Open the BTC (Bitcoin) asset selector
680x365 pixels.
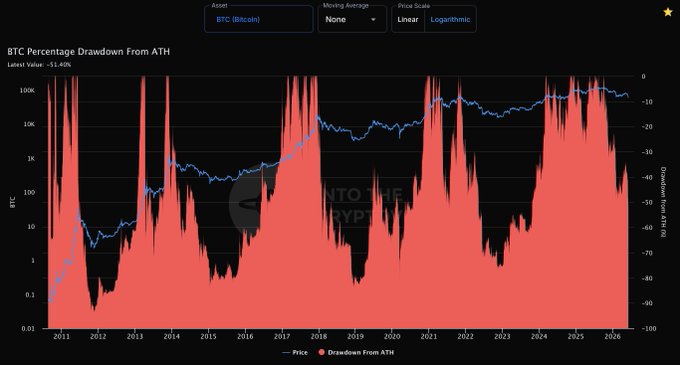point(258,20)
